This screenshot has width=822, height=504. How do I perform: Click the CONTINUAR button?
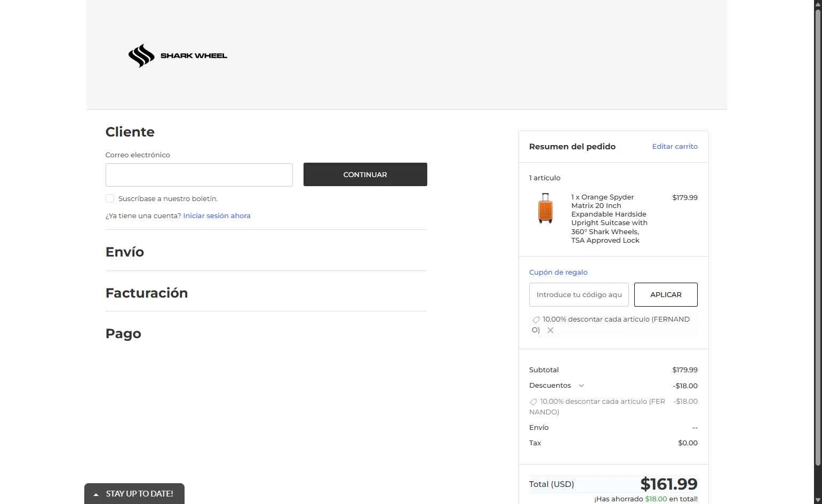(x=365, y=174)
